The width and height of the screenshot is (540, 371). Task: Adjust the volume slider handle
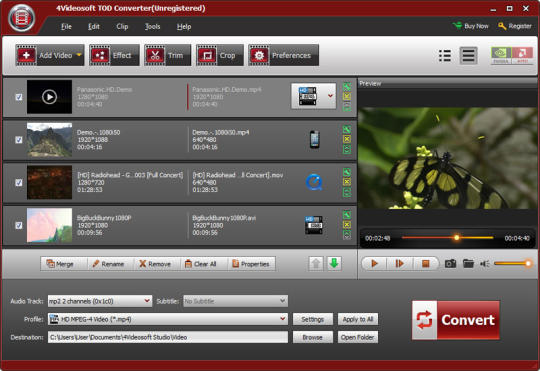coord(528,264)
